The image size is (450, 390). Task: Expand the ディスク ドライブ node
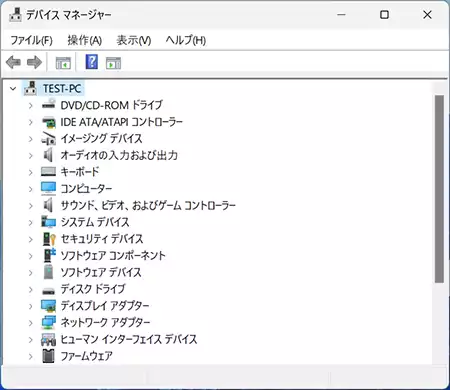(x=31, y=290)
